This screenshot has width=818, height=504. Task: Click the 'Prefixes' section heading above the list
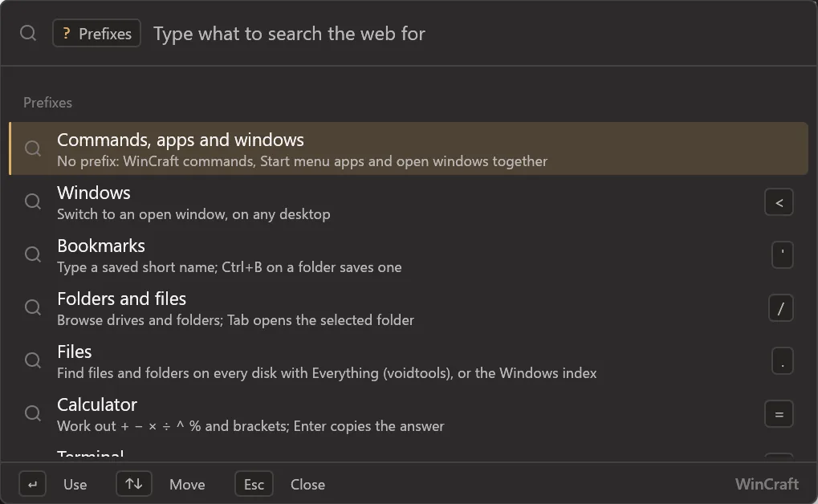(47, 103)
